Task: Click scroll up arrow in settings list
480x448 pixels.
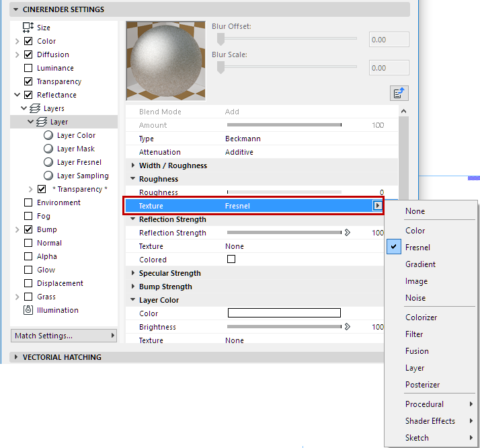Action: point(404,111)
